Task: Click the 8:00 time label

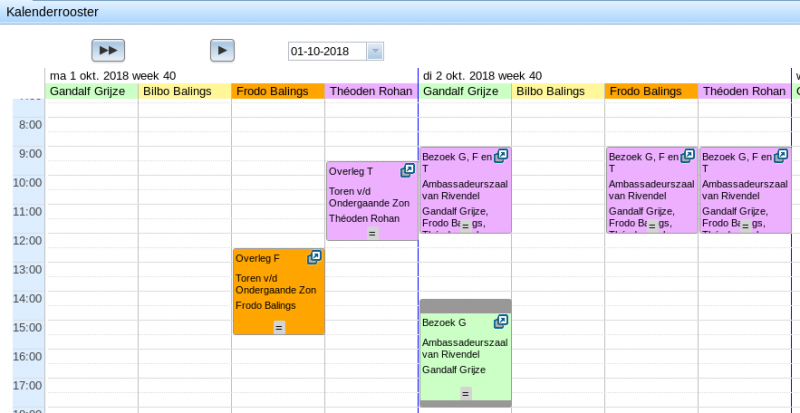Action: (x=30, y=125)
